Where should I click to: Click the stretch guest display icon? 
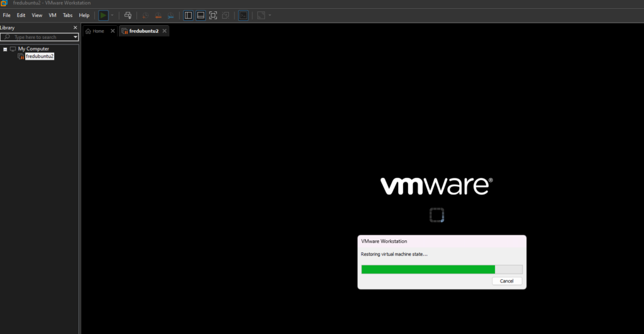(261, 16)
